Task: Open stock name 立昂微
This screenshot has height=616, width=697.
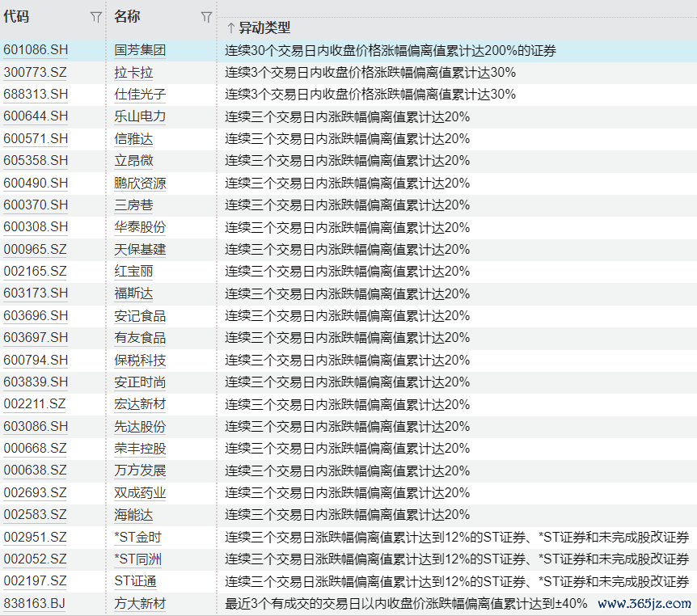Action: click(x=133, y=161)
